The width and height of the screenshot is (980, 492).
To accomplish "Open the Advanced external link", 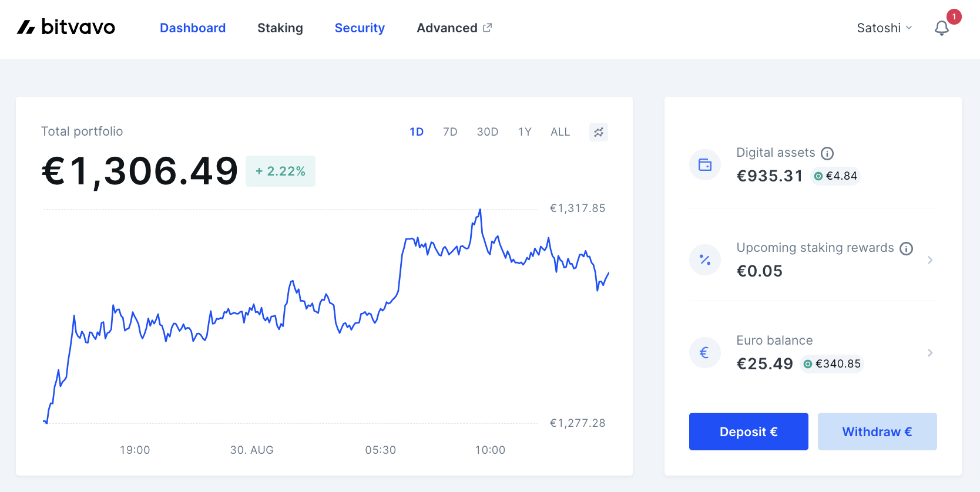I will click(x=454, y=28).
